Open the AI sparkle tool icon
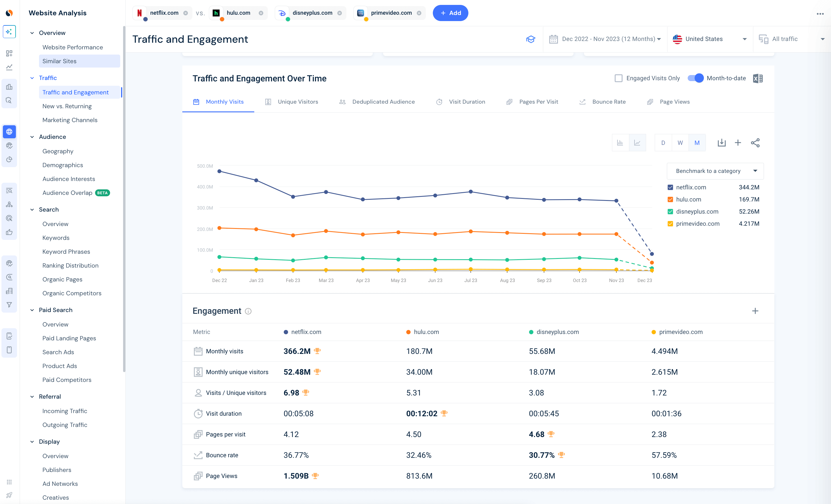The image size is (831, 504). click(x=9, y=32)
